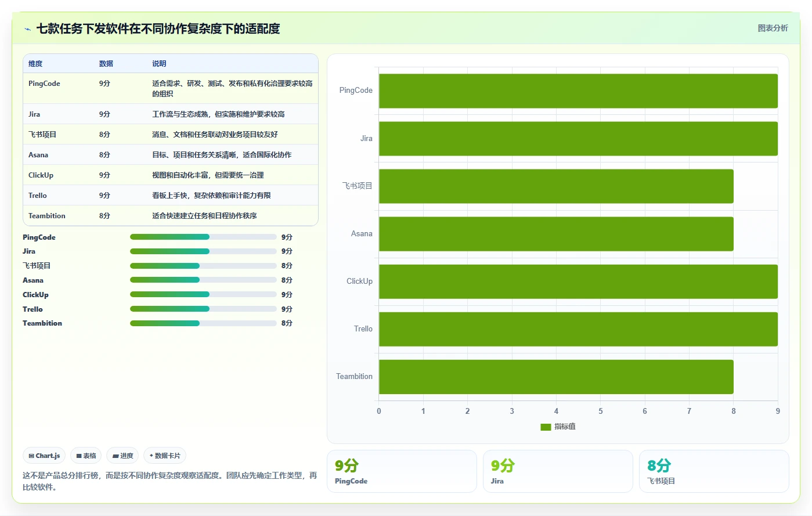Open the Jira 9分 data card
The height and width of the screenshot is (516, 812).
click(x=558, y=471)
